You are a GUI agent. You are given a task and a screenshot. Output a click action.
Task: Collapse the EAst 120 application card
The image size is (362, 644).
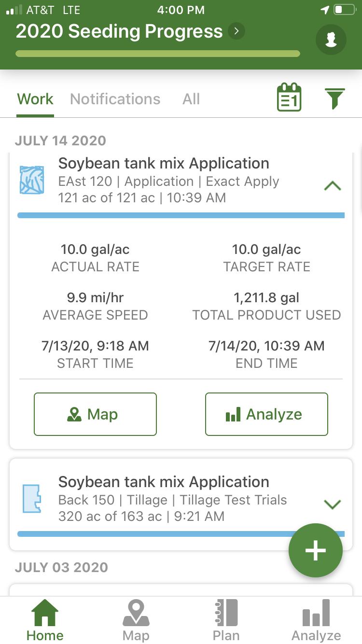tap(333, 186)
